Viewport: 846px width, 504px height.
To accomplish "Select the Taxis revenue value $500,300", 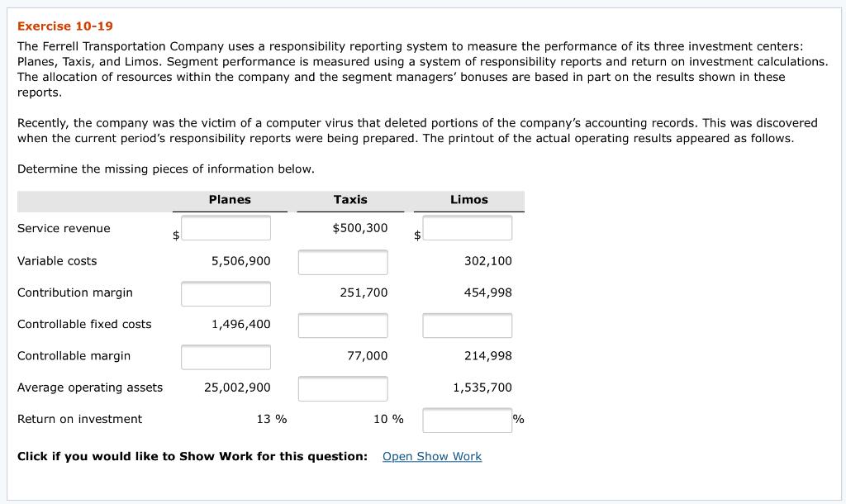I will pyautogui.click(x=360, y=228).
